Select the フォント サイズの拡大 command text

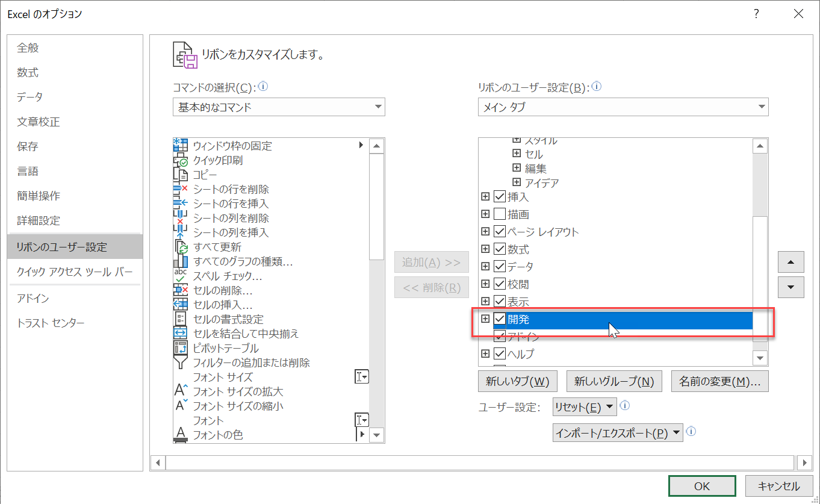pos(238,391)
